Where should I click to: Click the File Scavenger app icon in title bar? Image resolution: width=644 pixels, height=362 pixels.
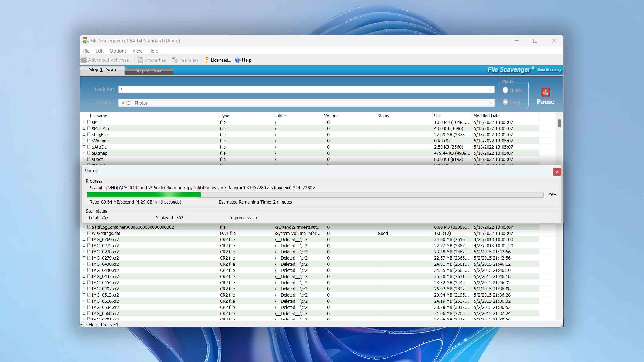click(85, 40)
